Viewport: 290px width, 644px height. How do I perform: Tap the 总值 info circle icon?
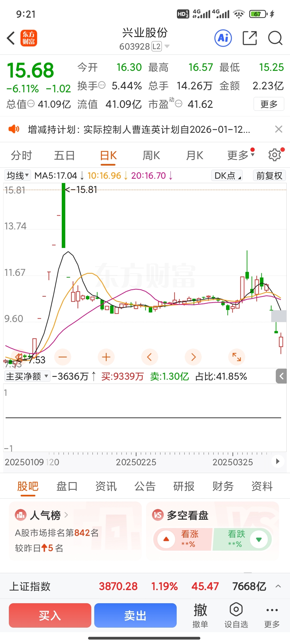pyautogui.click(x=31, y=103)
